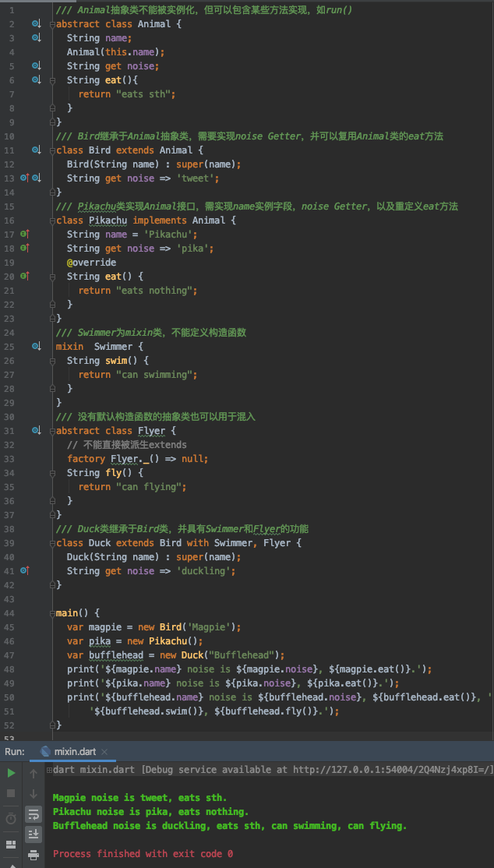Viewport: 494px width, 868px height.
Task: Select the mixin.dart run tab
Action: coord(75,752)
